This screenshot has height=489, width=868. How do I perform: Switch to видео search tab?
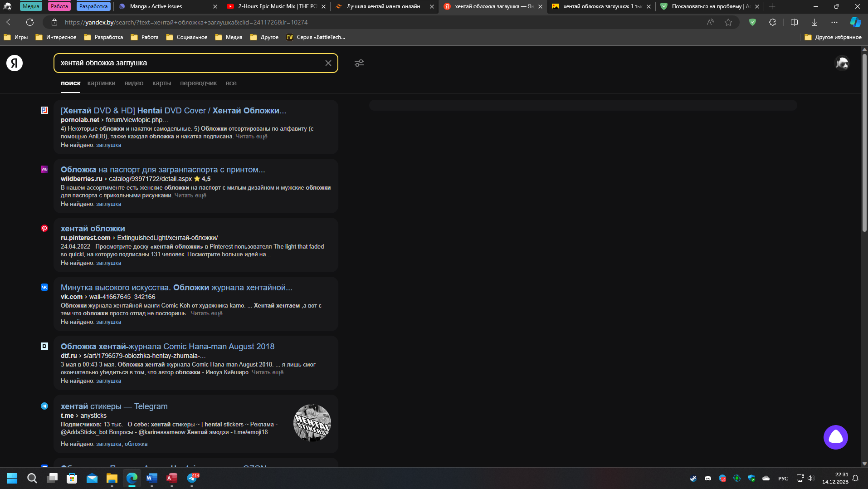[134, 83]
